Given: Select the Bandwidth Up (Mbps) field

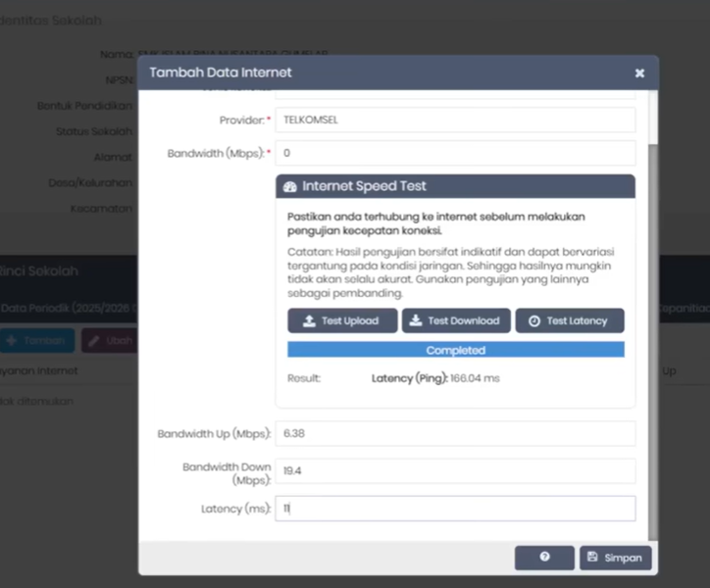Looking at the screenshot, I should [x=455, y=433].
